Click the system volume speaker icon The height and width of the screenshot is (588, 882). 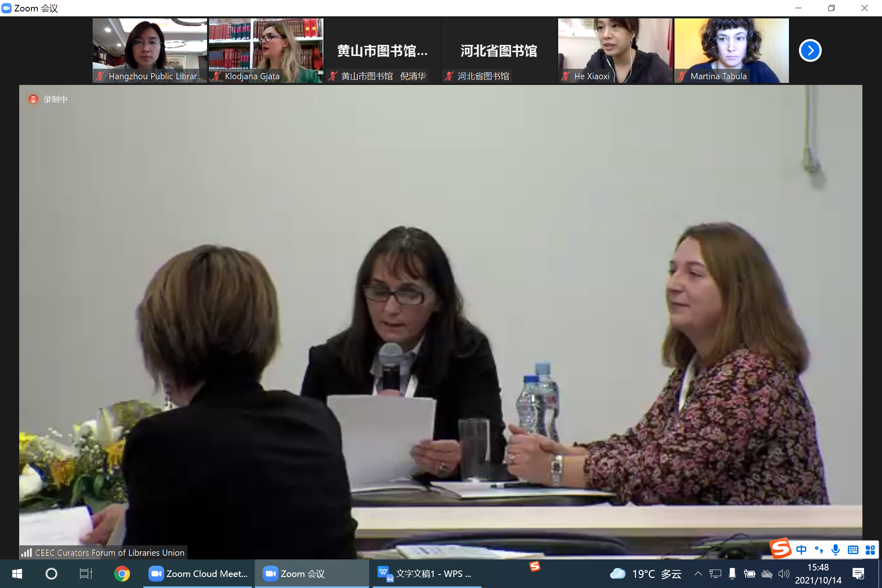click(x=784, y=574)
